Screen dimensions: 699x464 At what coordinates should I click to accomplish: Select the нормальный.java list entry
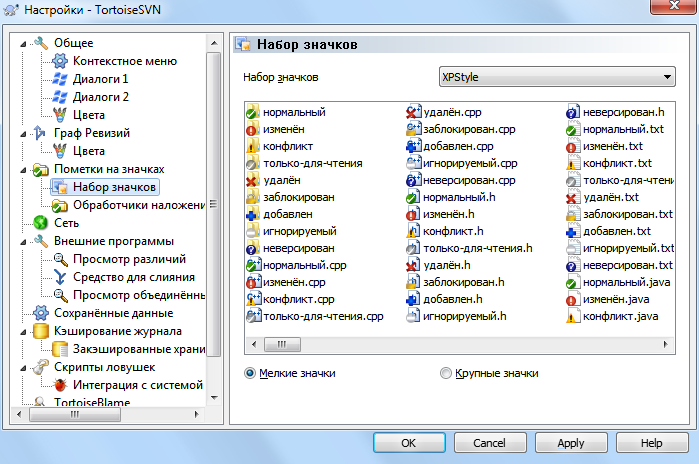[618, 282]
